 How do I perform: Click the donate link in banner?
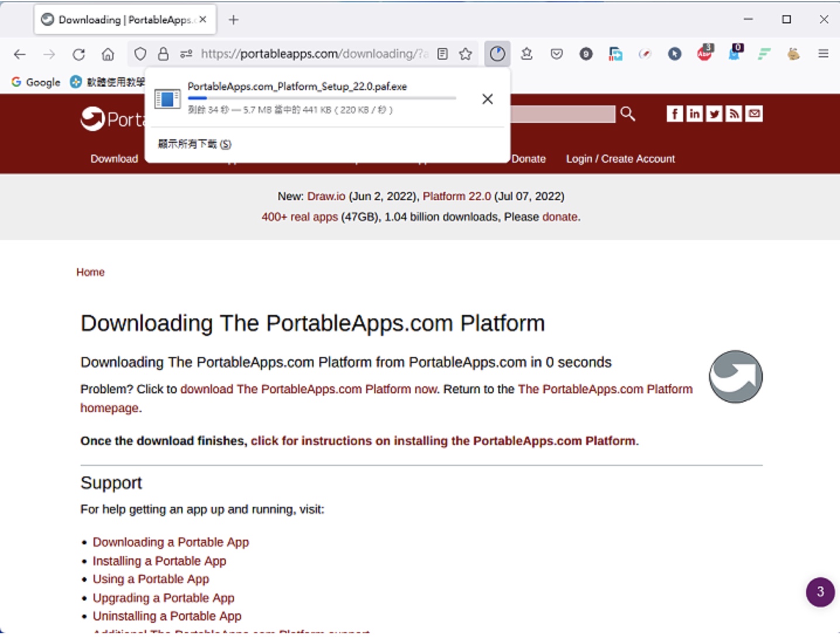click(560, 217)
